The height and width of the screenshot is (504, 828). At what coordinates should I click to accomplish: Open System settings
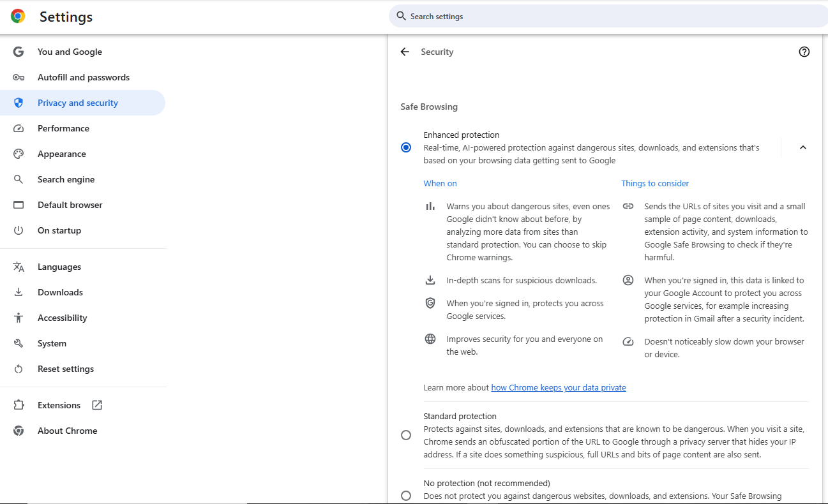[x=52, y=343]
